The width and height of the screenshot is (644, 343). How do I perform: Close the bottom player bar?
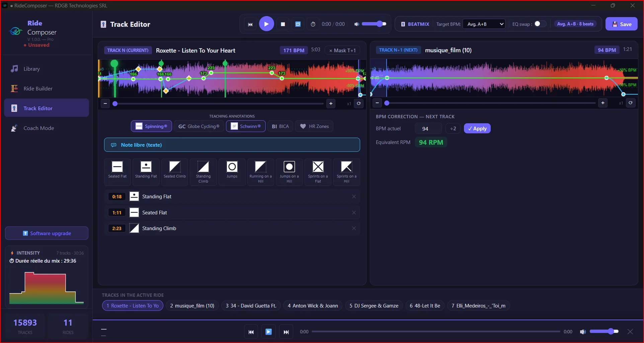pos(630,332)
